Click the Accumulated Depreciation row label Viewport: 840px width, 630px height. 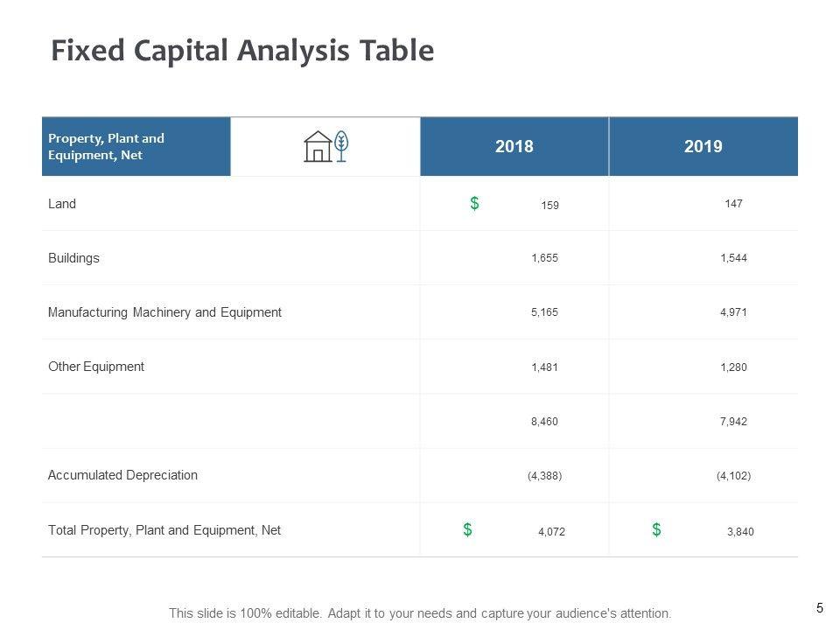point(122,475)
